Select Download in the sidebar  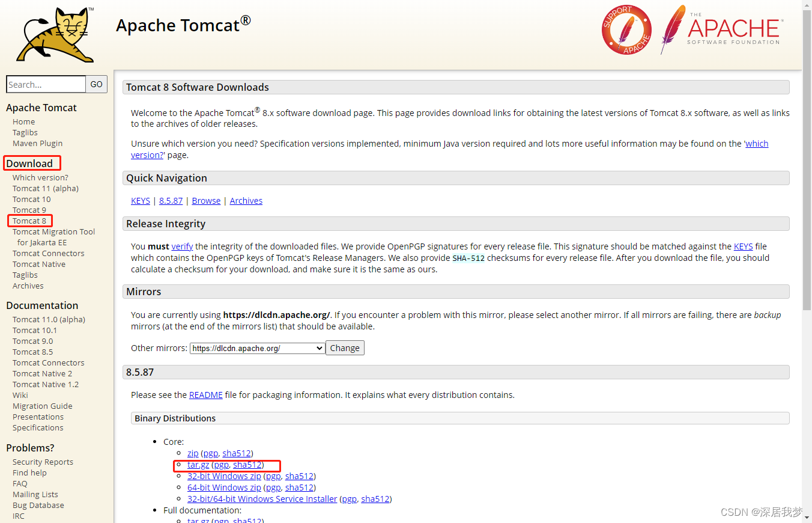pos(29,163)
